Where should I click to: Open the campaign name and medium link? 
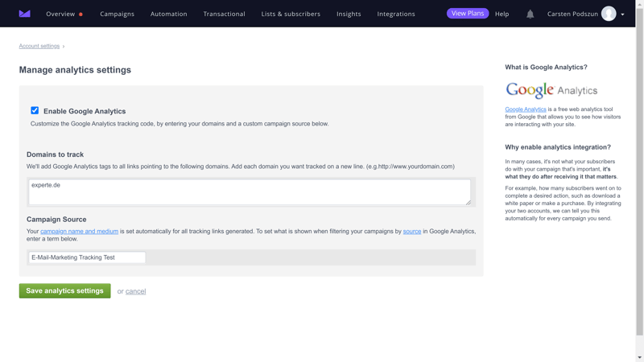(x=79, y=232)
